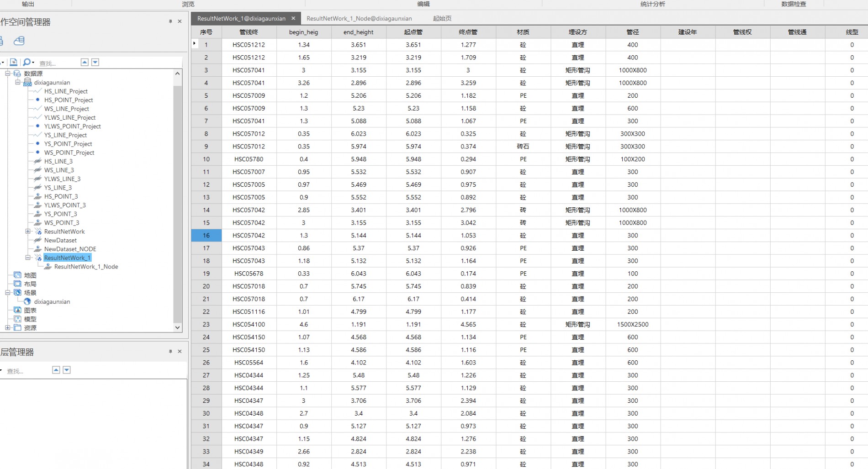Click the 图表 chart icon in tree

[x=18, y=310]
